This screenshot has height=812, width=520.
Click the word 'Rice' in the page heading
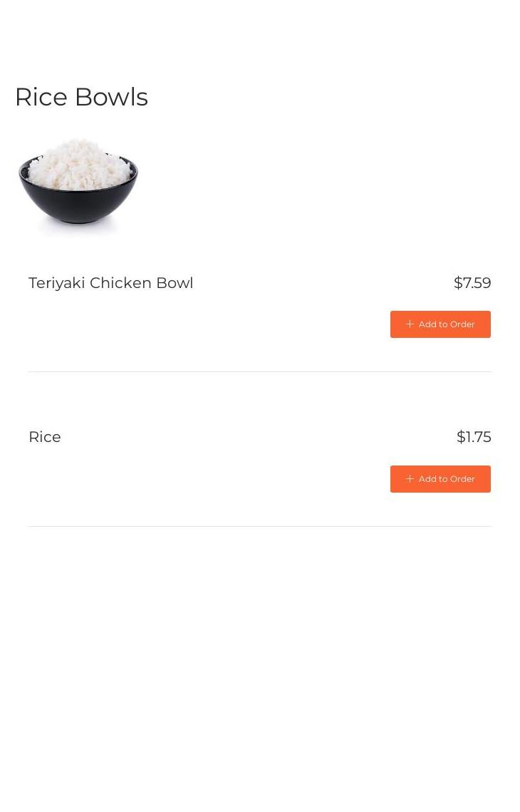pos(41,97)
